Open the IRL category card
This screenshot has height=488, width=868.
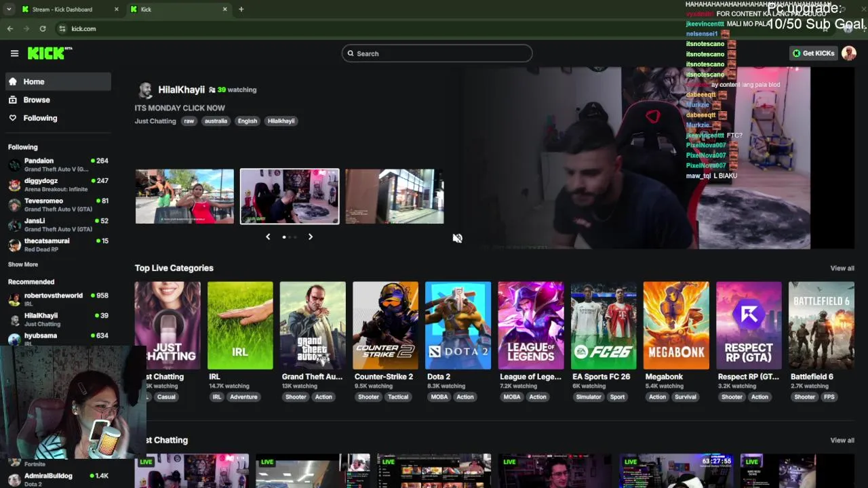(x=240, y=325)
